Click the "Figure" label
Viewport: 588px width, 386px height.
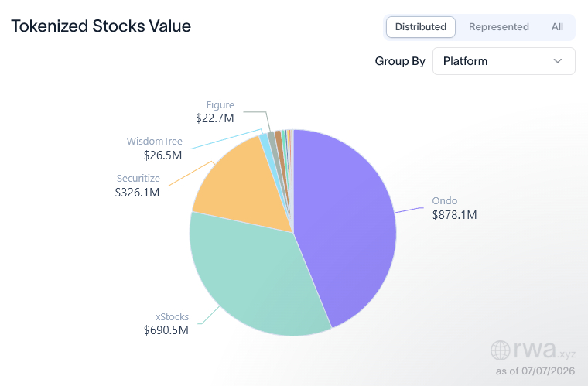coord(220,105)
